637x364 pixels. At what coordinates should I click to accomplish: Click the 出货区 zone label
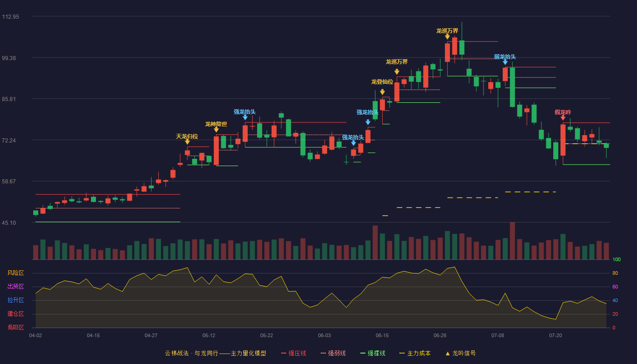point(15,287)
